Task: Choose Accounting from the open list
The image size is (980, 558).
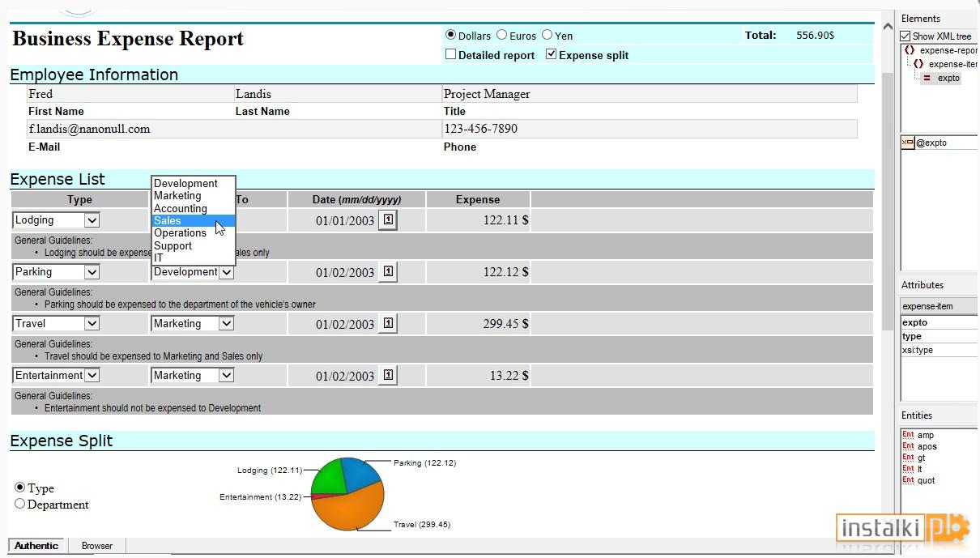Action: pos(194,208)
